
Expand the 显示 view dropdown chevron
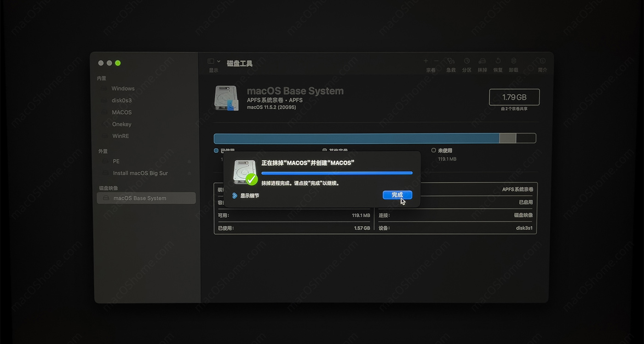(x=218, y=61)
